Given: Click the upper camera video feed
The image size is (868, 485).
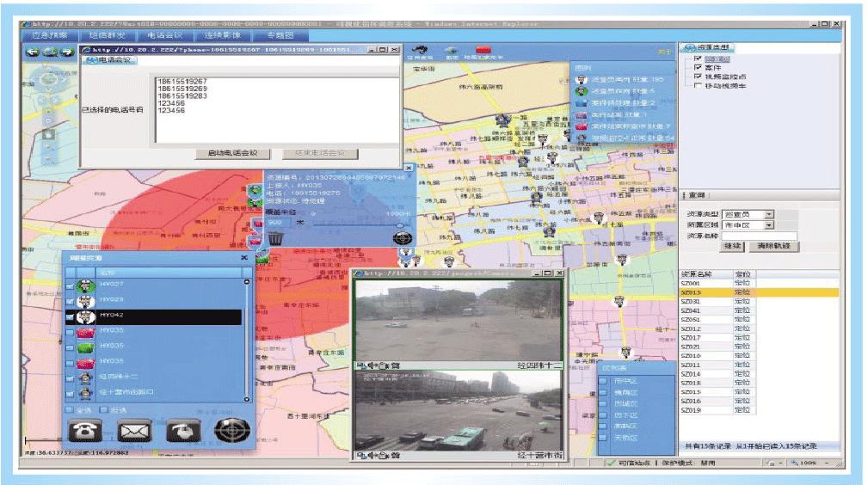Looking at the screenshot, I should (459, 321).
